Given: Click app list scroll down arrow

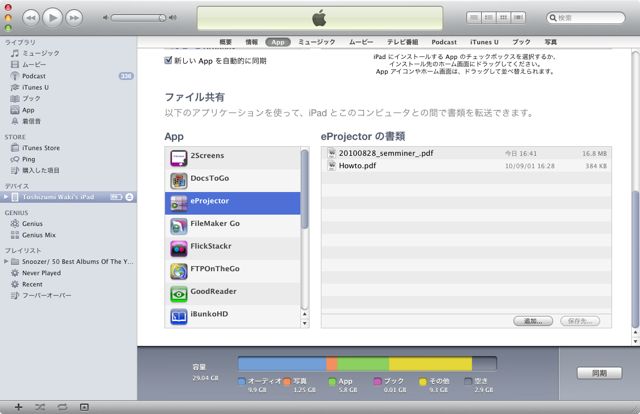Looking at the screenshot, I should click(x=304, y=323).
